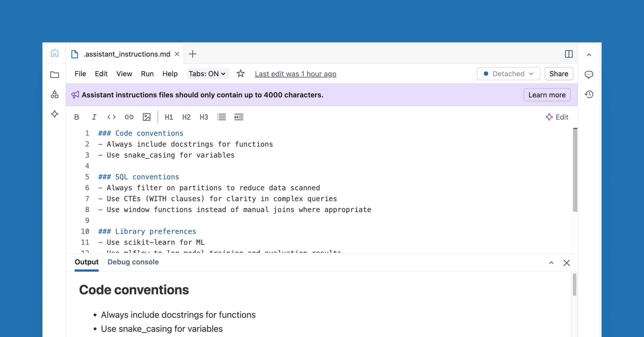The width and height of the screenshot is (644, 337).
Task: Click the Bold formatting icon
Action: 77,117
